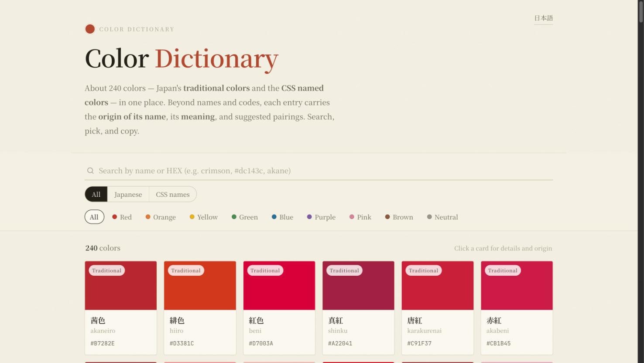Filter colors by Green
This screenshot has height=363, width=644.
pyautogui.click(x=245, y=217)
